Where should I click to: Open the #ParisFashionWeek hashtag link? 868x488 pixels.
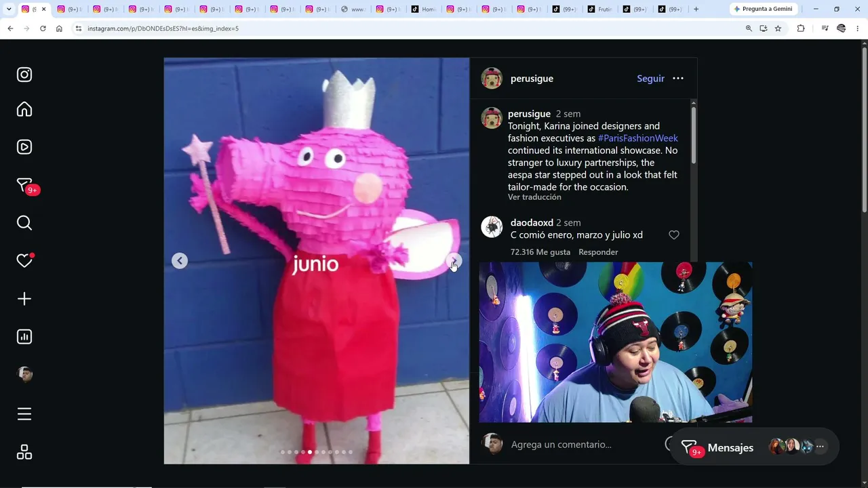pyautogui.click(x=638, y=138)
